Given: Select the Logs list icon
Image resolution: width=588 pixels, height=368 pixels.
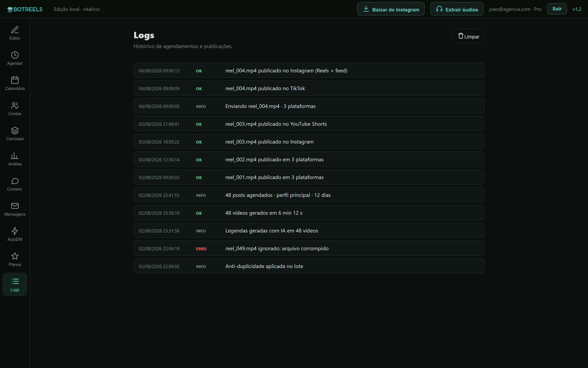Looking at the screenshot, I should (15, 281).
